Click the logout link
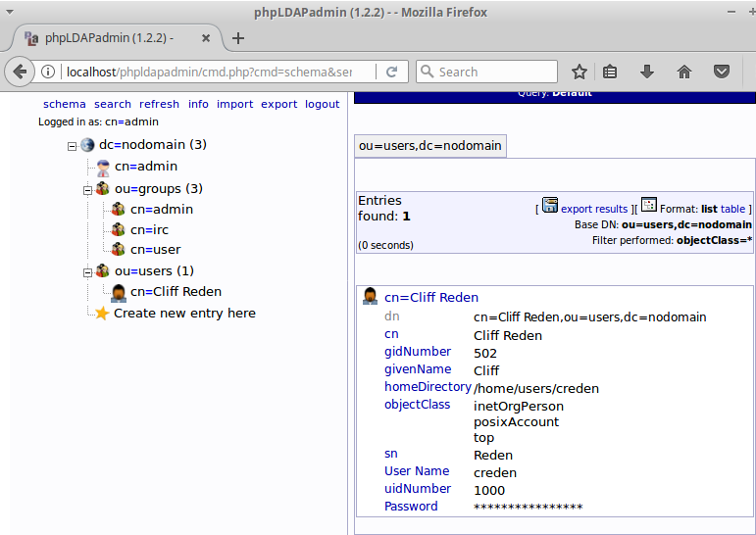This screenshot has width=756, height=535. [x=322, y=104]
